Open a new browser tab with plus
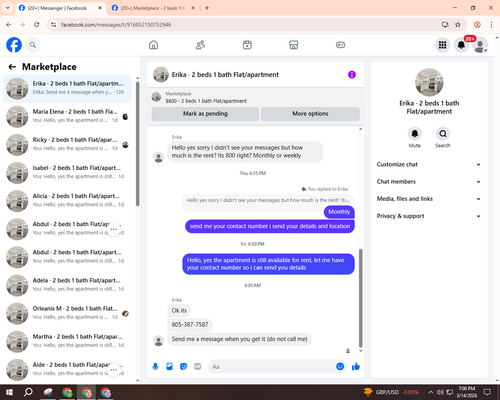The image size is (500, 400). tap(207, 8)
